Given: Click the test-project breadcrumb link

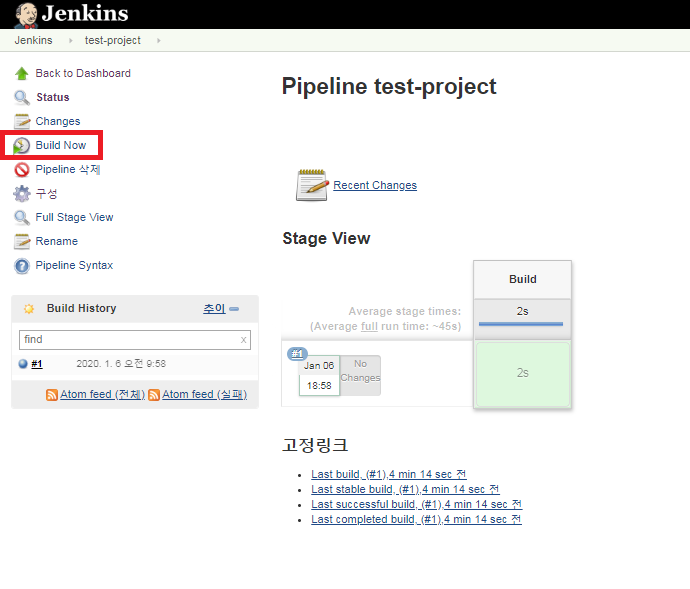Looking at the screenshot, I should click(113, 40).
